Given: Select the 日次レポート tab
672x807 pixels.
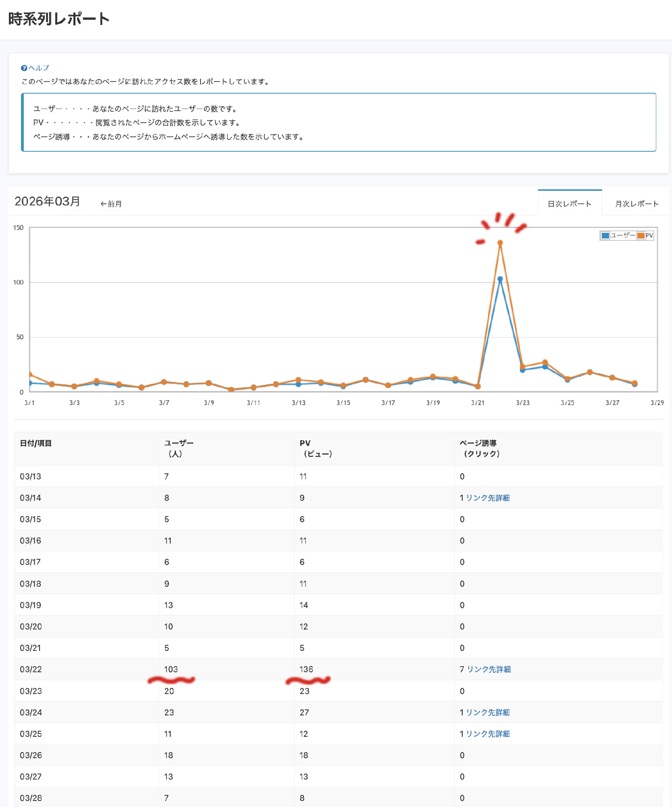Looking at the screenshot, I should [569, 204].
